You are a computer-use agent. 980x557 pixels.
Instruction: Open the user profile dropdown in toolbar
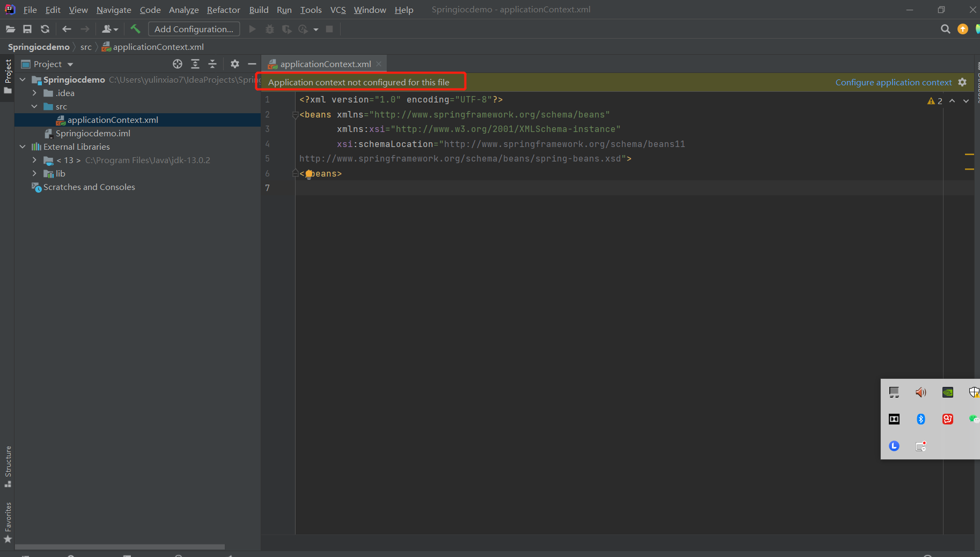pos(110,29)
